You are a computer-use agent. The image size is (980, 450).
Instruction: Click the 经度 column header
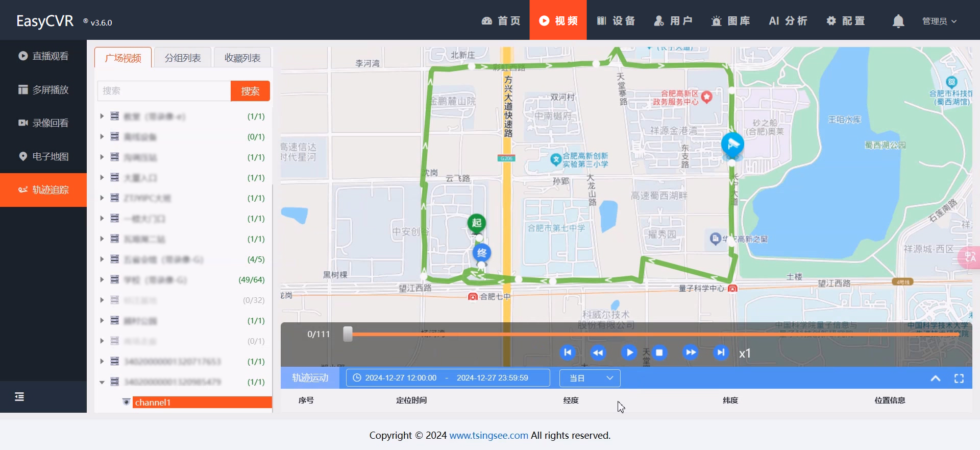pos(571,400)
